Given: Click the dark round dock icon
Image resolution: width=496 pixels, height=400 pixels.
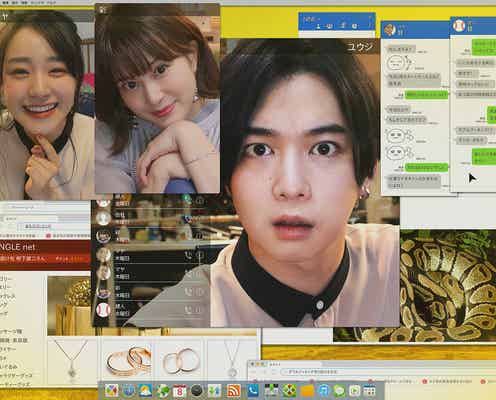Looking at the screenshot, I should (197, 390).
